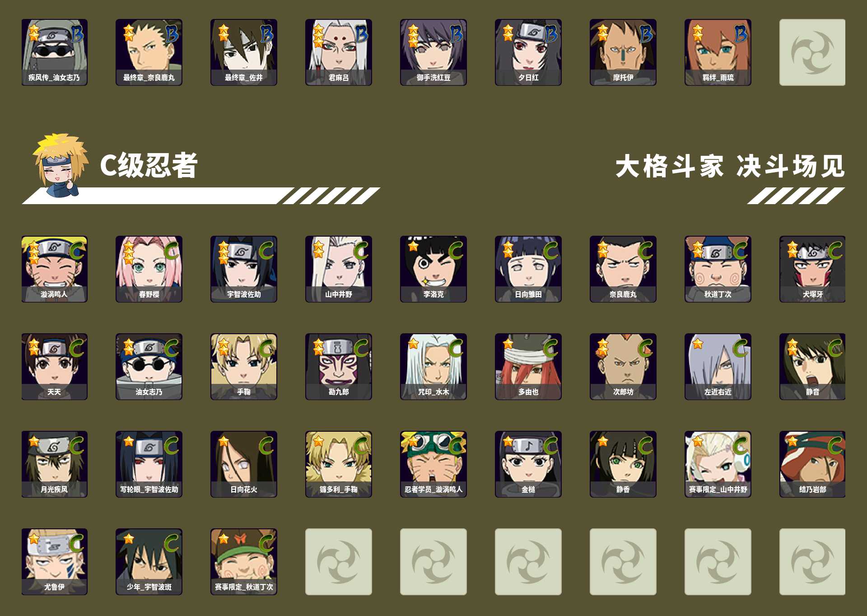Pick the 月光疾风 ninja portrait

coord(54,464)
